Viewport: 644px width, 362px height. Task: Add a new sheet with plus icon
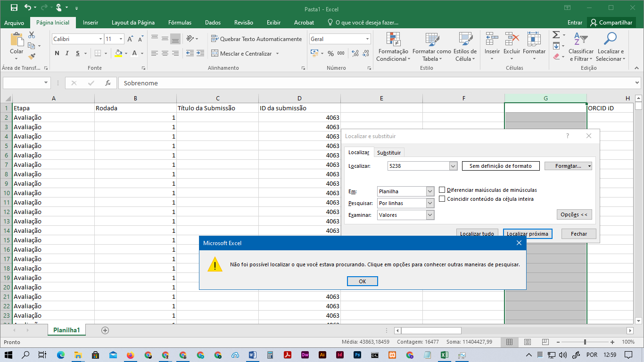tap(105, 330)
